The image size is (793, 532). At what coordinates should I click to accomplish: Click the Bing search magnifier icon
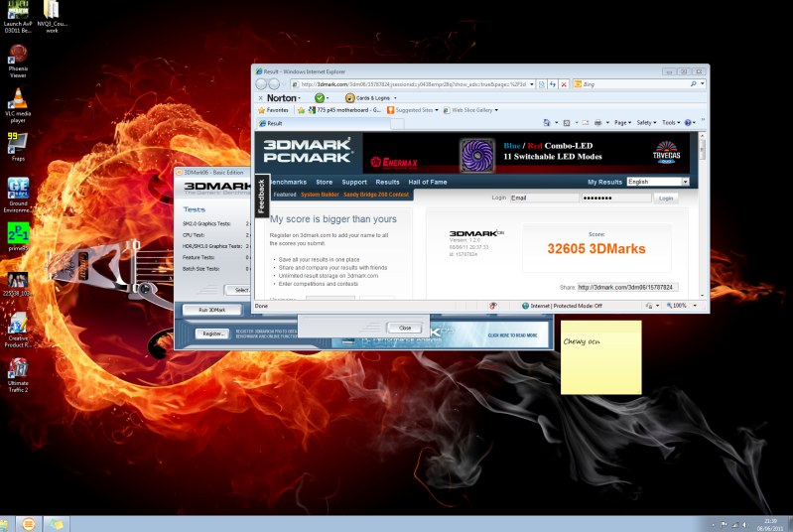coord(694,84)
